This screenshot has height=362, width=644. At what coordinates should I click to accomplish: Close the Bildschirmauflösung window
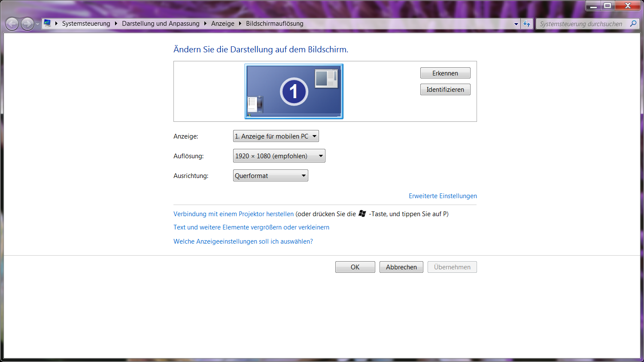[x=628, y=6]
